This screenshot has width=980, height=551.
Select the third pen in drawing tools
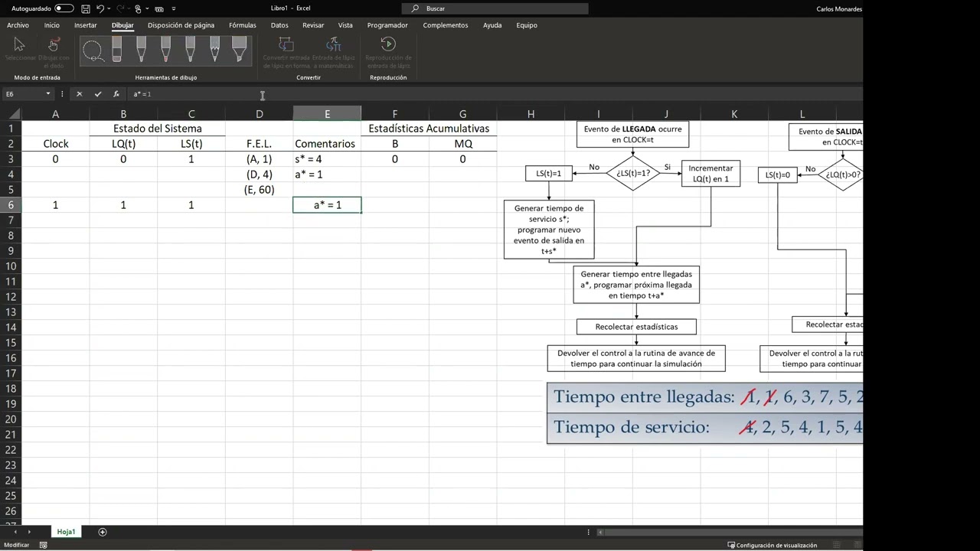tap(190, 51)
